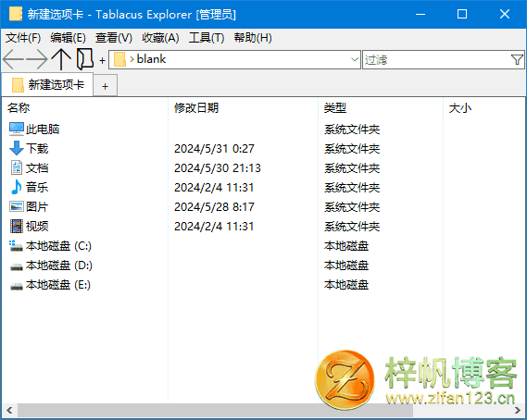Open the 查看(V) menu
The image size is (527, 420).
114,38
